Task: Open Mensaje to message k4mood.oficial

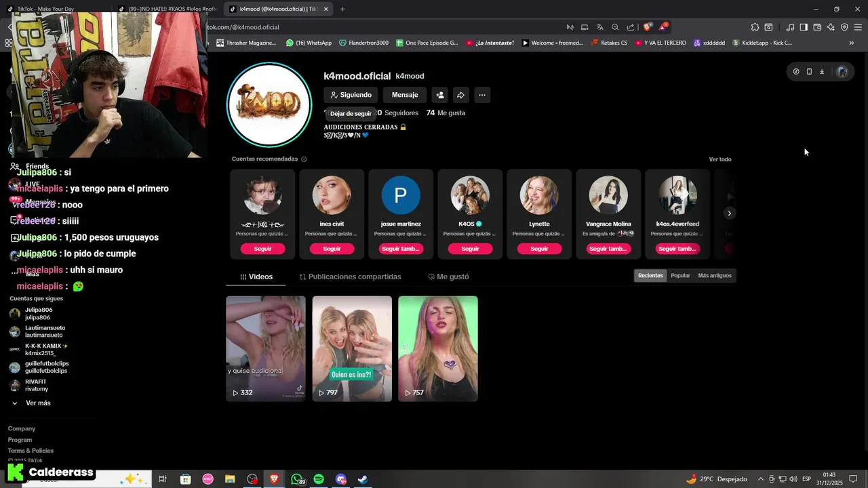Action: [405, 95]
